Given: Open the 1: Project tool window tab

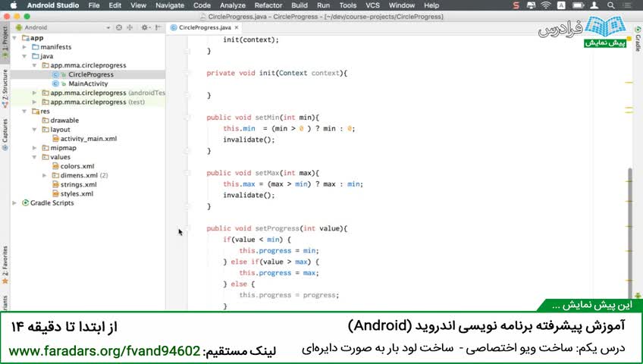Looking at the screenshot, I should (5, 42).
